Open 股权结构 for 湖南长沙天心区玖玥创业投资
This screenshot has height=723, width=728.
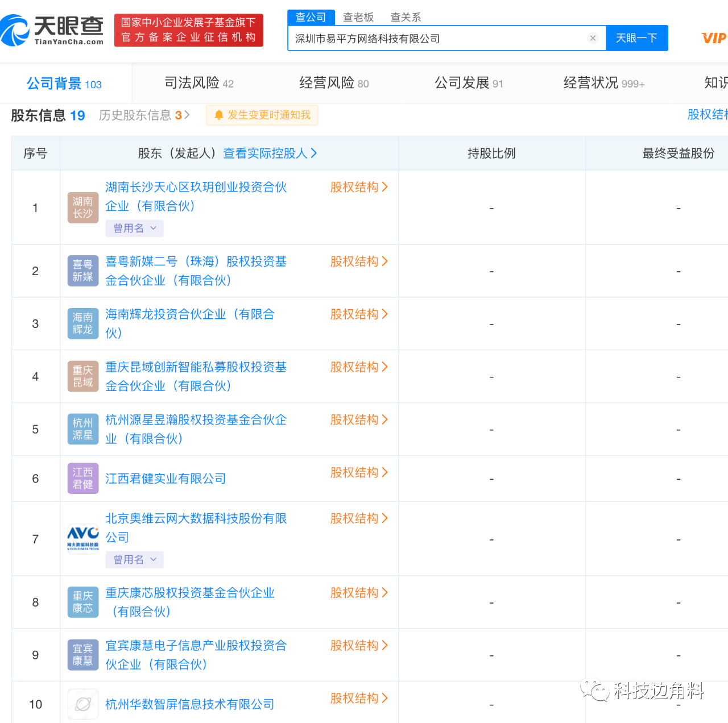pos(359,187)
